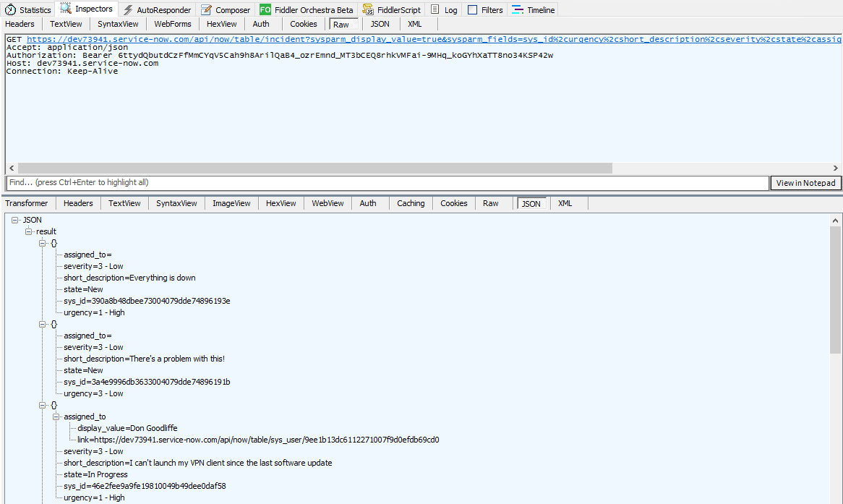The image size is (843, 504).
Task: Open the response Transformer tab
Action: 27,203
